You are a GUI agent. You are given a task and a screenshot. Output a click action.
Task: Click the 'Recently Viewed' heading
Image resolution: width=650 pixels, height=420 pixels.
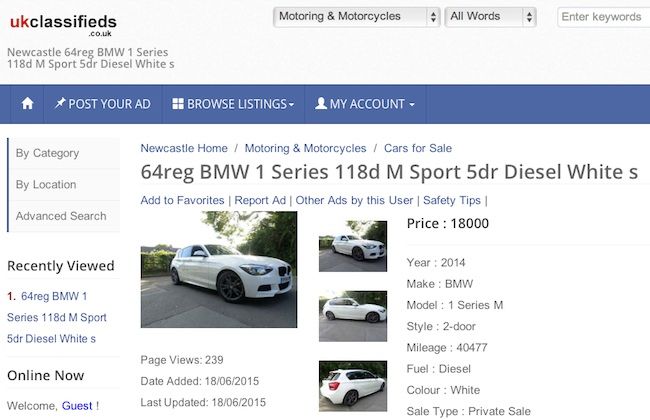pyautogui.click(x=61, y=266)
